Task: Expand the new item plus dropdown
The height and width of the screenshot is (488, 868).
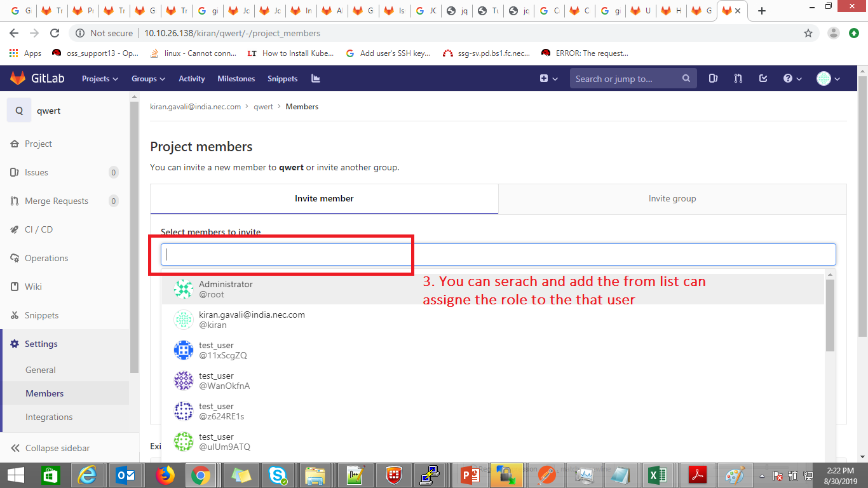Action: [547, 78]
